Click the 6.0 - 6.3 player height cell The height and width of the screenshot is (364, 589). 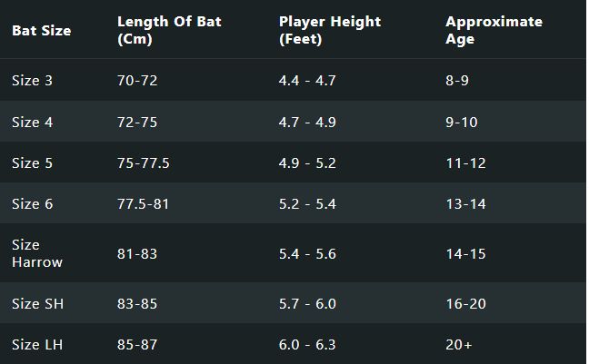coord(307,344)
